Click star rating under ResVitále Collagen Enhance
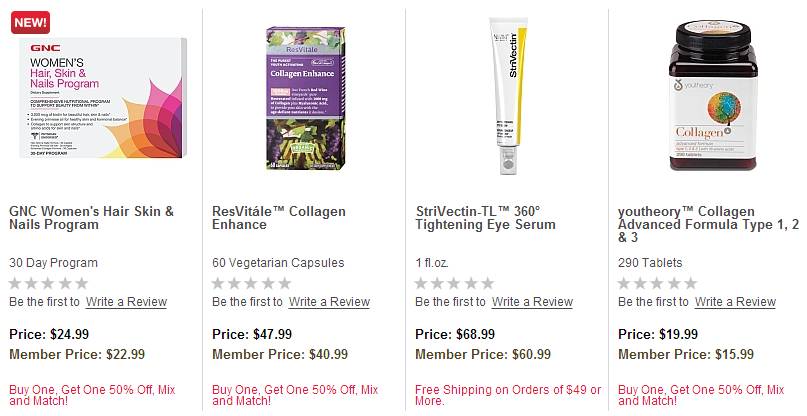Image resolution: width=807 pixels, height=416 pixels. click(252, 283)
